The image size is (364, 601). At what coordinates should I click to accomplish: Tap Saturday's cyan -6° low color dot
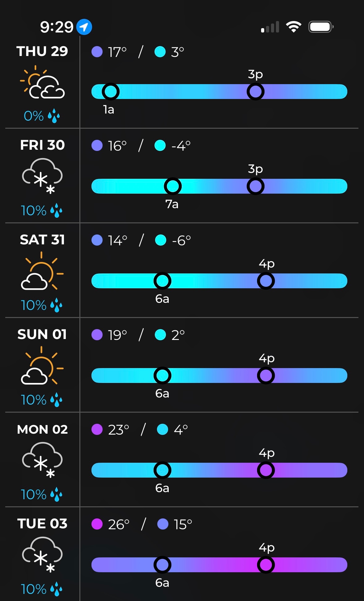160,240
